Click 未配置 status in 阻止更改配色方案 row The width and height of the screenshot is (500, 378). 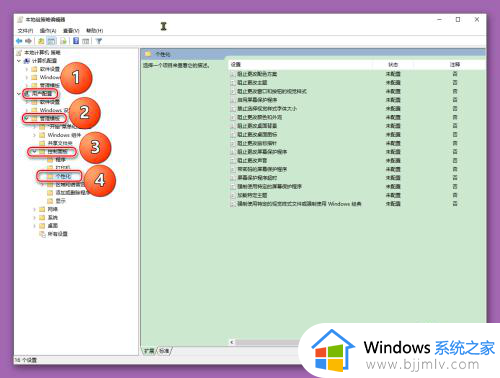pos(393,74)
